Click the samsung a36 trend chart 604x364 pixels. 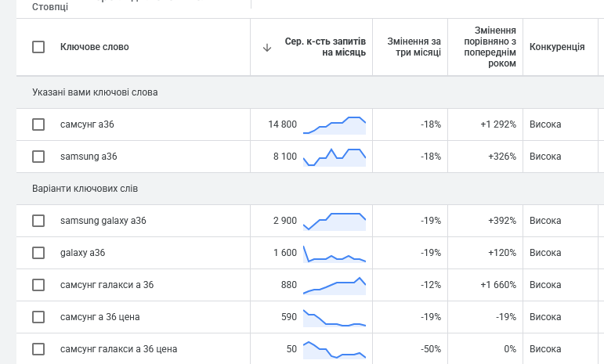(x=335, y=157)
